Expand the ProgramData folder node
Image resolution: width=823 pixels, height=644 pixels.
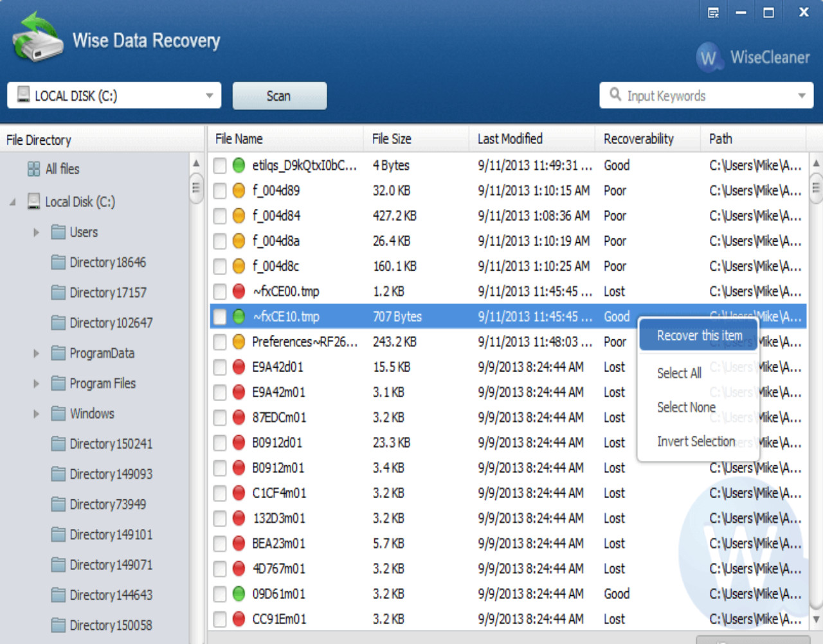(37, 353)
